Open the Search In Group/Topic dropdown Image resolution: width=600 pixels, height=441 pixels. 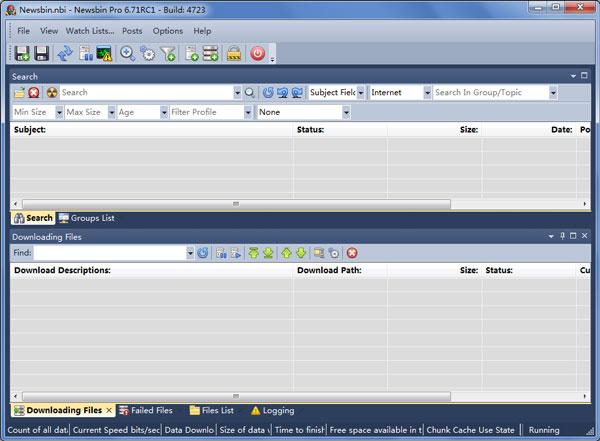[x=553, y=93]
